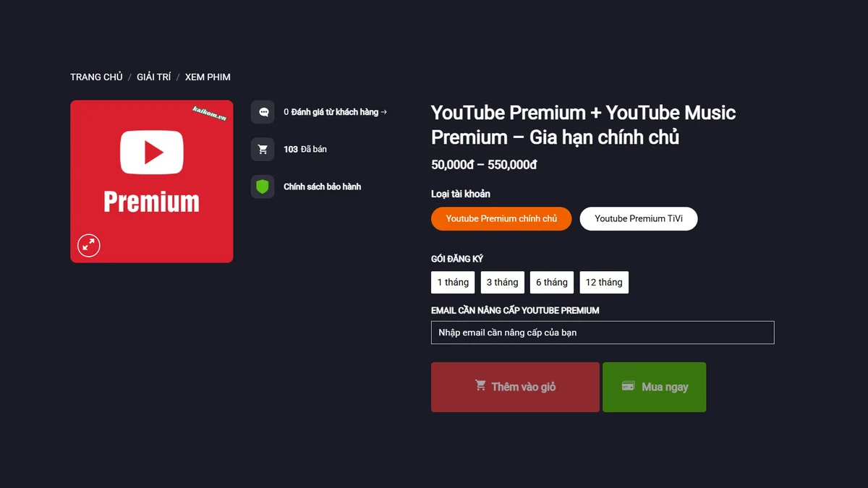Click the 'GÓI ĐĂNG KÝ' label
868x488 pixels.
click(457, 259)
